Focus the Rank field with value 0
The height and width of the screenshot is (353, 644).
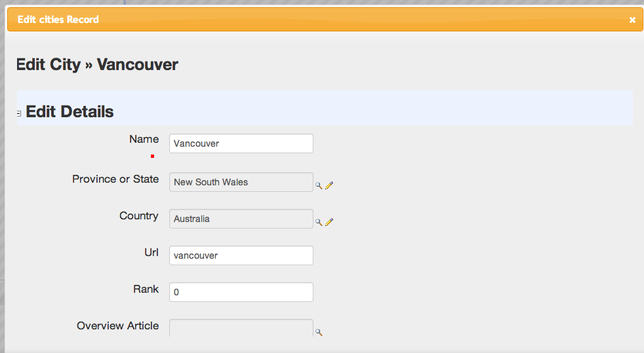(241, 292)
